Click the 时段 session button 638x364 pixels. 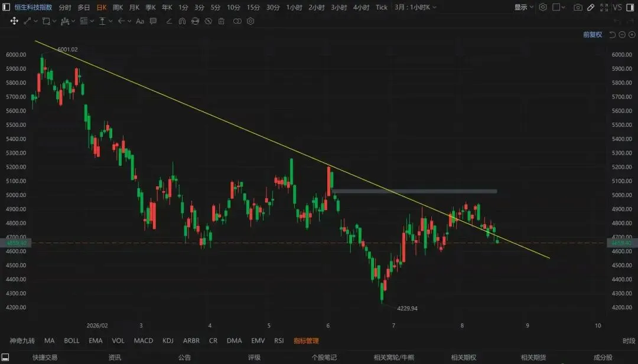tap(629, 341)
